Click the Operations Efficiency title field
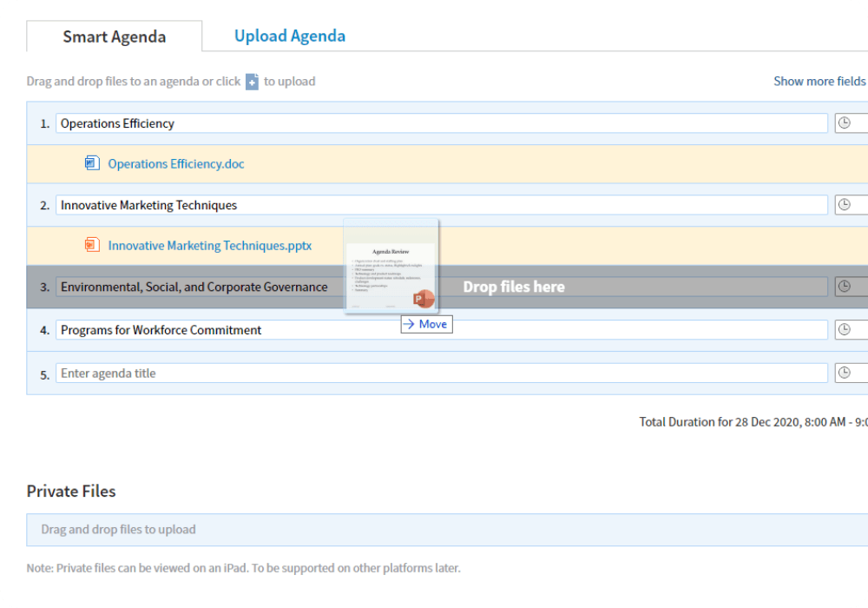The width and height of the screenshot is (868, 608). click(x=441, y=123)
